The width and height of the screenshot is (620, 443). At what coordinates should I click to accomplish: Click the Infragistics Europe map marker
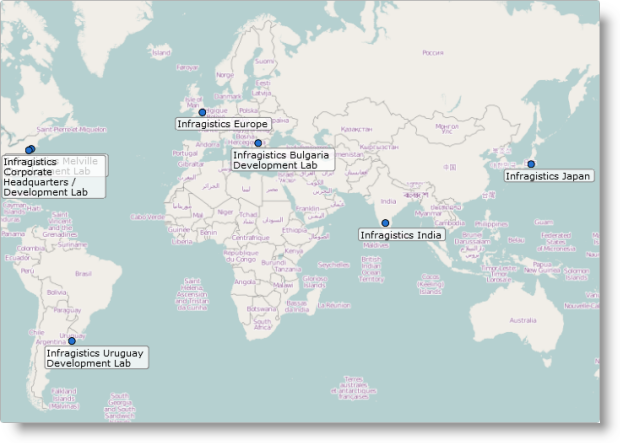(x=202, y=113)
